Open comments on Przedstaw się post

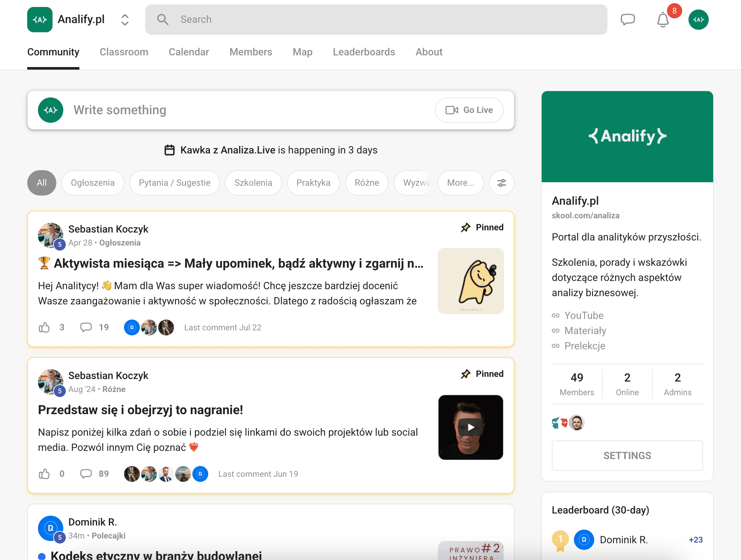pos(86,474)
